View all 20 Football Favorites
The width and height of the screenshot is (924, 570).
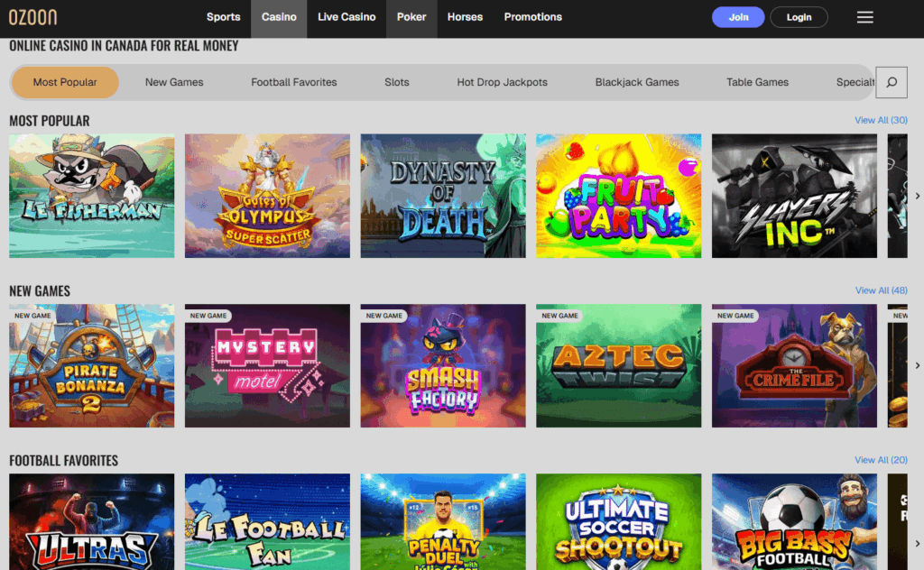tap(881, 460)
